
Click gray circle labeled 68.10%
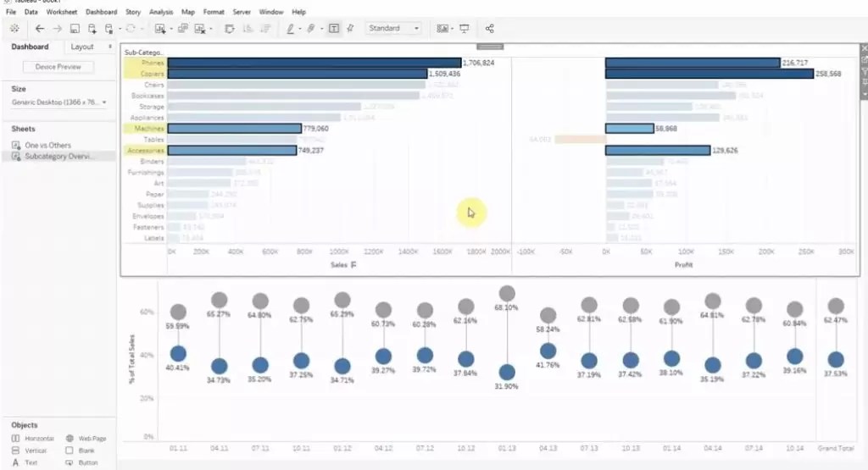[507, 294]
